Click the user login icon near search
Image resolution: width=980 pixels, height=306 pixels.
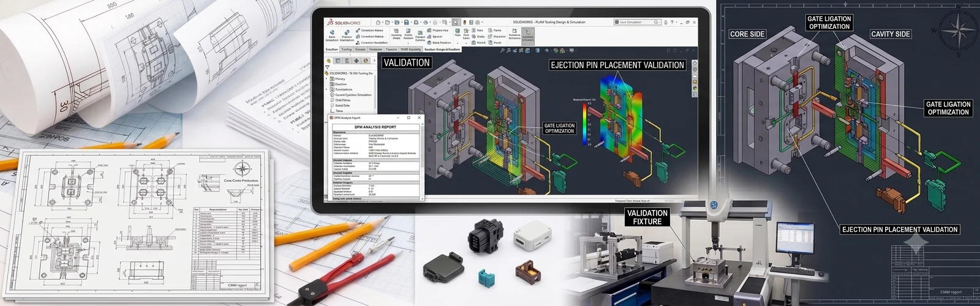click(666, 22)
